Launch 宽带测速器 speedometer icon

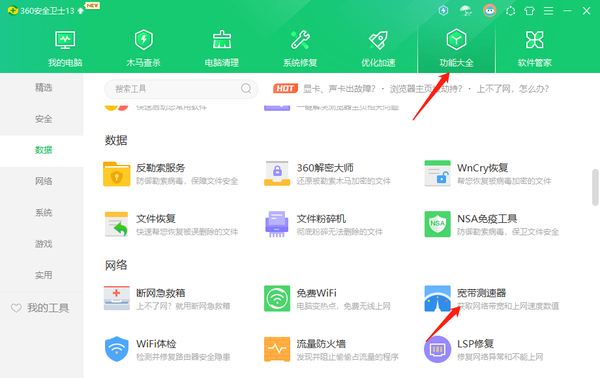click(x=437, y=298)
